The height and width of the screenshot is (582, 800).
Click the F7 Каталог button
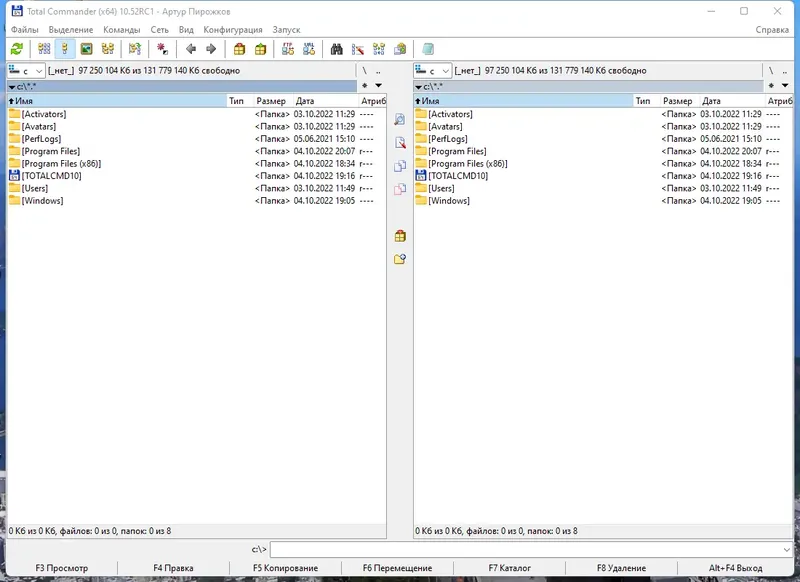[x=509, y=568]
